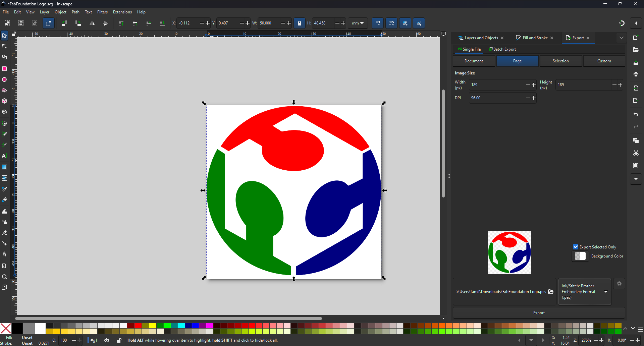644x346 pixels.
Task: Select the Ellipse tool
Action: click(x=4, y=80)
